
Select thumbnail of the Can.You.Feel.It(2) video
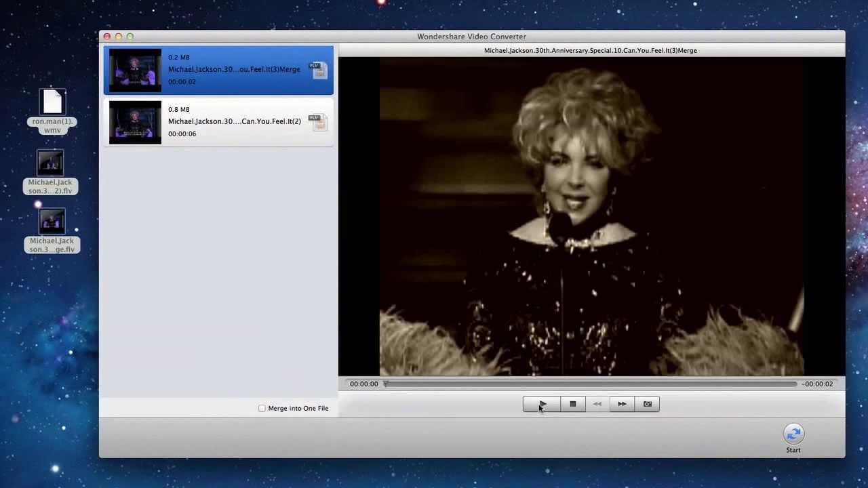(135, 122)
